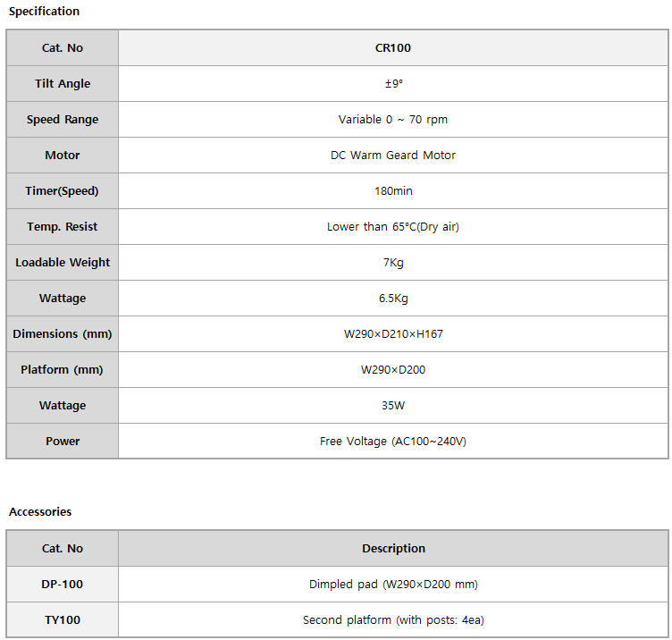672x640 pixels.
Task: Click the 35W wattage value
Action: 393,405
